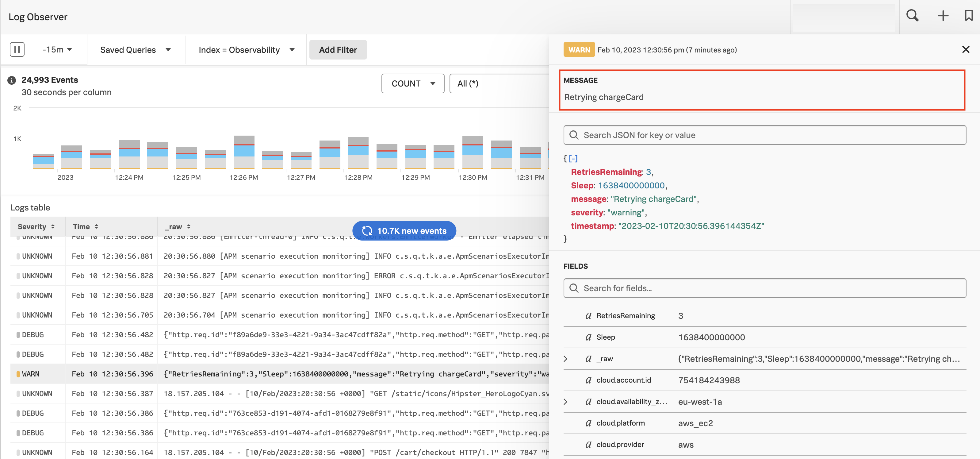980x459 pixels.
Task: Click the RetriesRemaining field type icon
Action: pyautogui.click(x=588, y=315)
